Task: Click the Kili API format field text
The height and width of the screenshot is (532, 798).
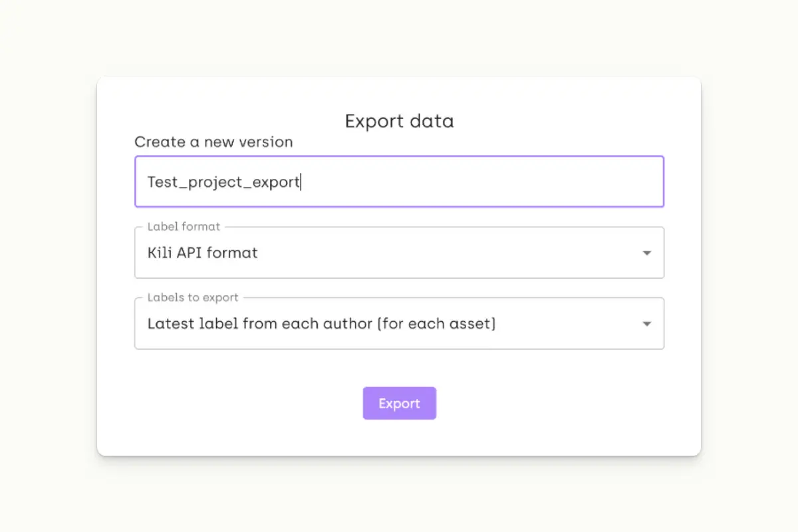Action: pyautogui.click(x=201, y=253)
